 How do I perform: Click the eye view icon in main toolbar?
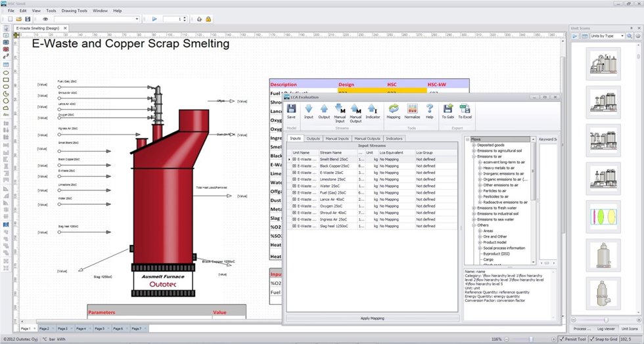[x=45, y=19]
